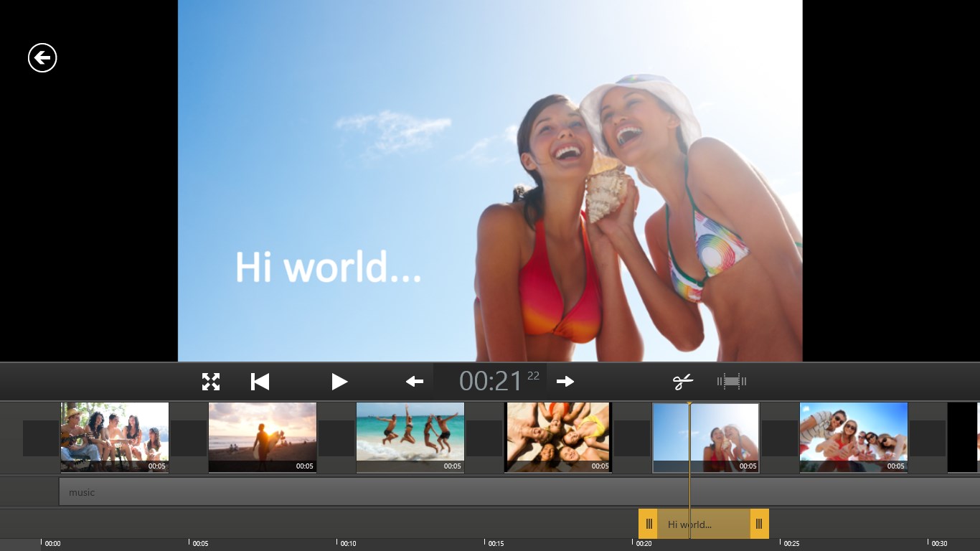Select the two women with seashell clip
Screen dimensions: 980x551
706,437
